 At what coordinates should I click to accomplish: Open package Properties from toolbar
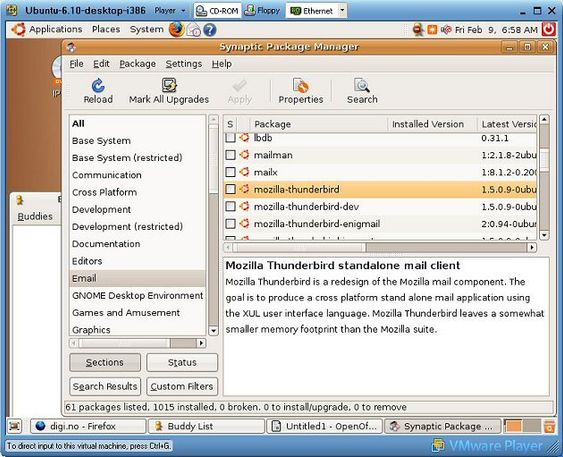[301, 91]
